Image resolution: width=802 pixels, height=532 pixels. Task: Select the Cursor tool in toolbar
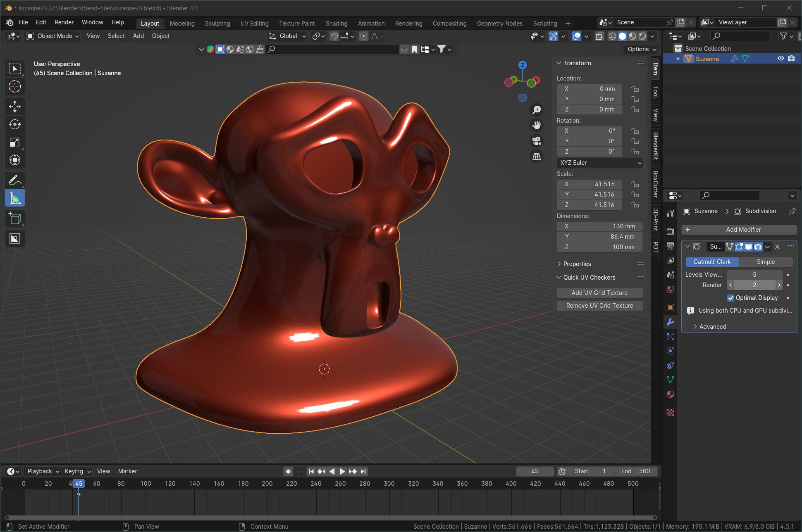(15, 87)
